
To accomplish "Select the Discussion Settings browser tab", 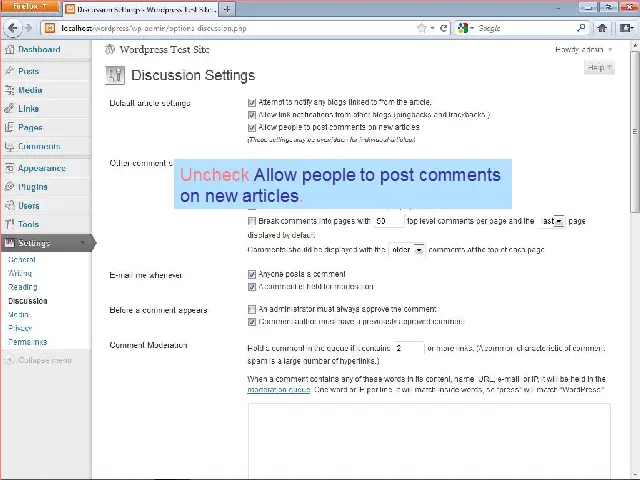I will pyautogui.click(x=141, y=9).
